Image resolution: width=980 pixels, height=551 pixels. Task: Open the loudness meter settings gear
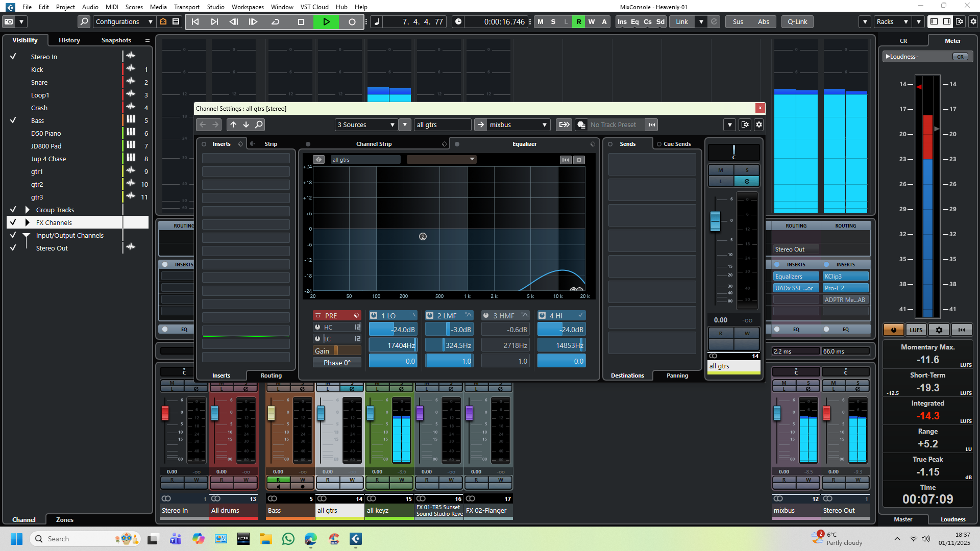coord(939,330)
